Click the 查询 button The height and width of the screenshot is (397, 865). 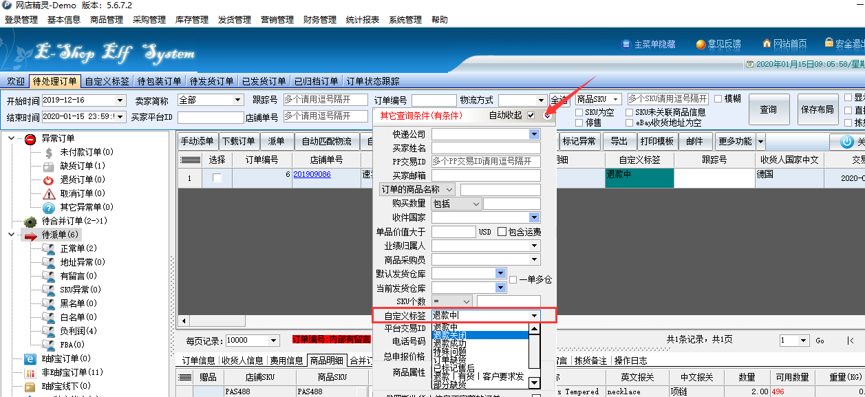[768, 109]
